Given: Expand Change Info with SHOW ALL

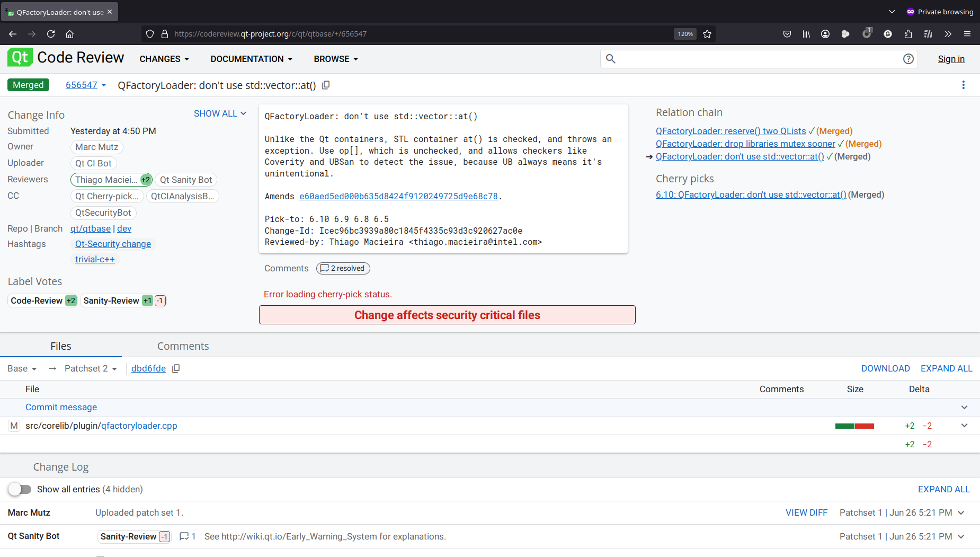Looking at the screenshot, I should 220,113.
